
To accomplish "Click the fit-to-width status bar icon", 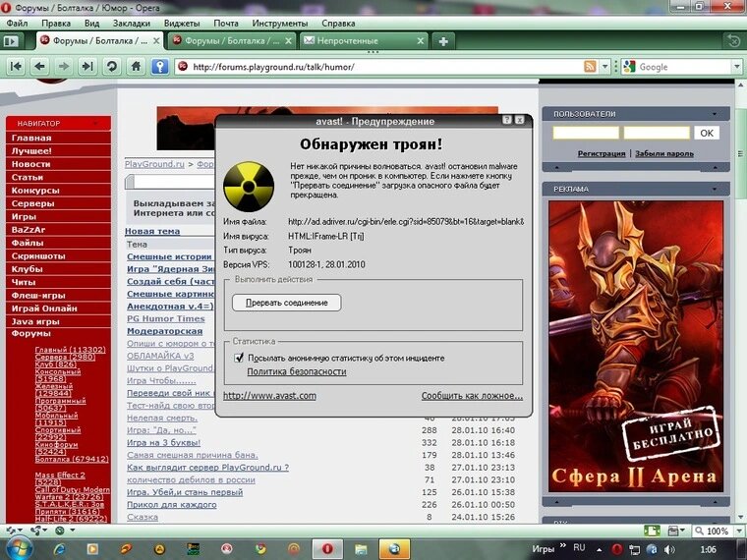I will (652, 531).
